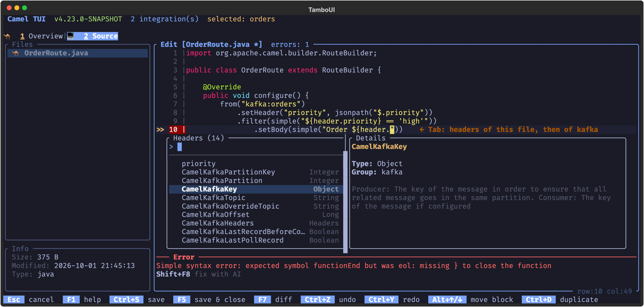Image resolution: width=644 pixels, height=307 pixels.
Task: Click the Group: kafka detail
Action: [377, 172]
